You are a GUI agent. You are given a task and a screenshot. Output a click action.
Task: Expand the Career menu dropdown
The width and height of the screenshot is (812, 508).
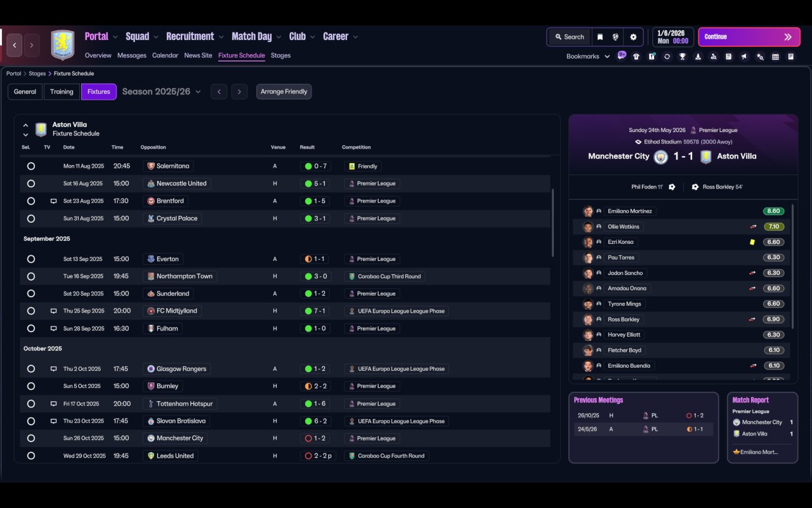coord(355,37)
